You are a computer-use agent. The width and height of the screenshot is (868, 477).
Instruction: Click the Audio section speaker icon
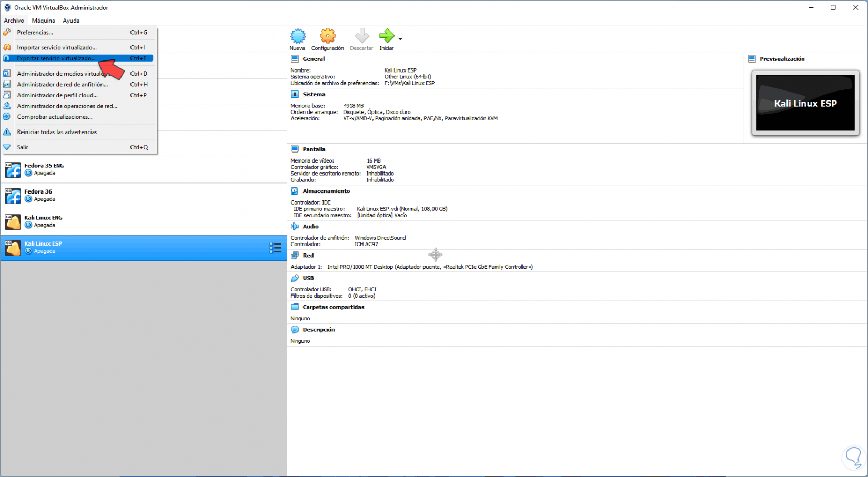[x=295, y=227]
